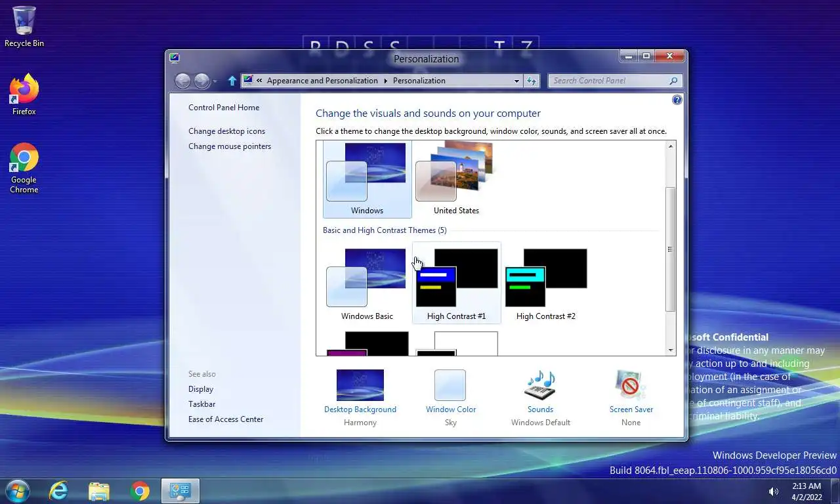Image resolution: width=840 pixels, height=504 pixels.
Task: Click the theme list scrollbar thumb
Action: click(x=671, y=249)
